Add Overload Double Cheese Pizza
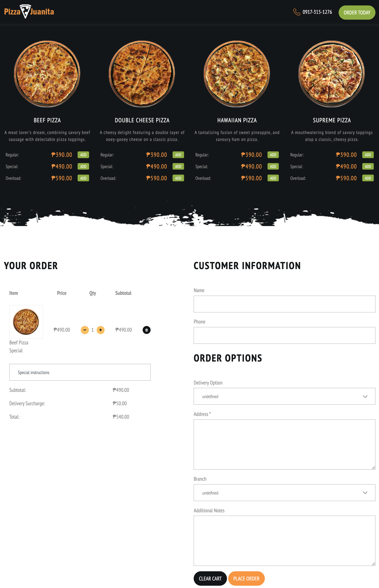Screen dimensions: 379x588 click(x=178, y=178)
